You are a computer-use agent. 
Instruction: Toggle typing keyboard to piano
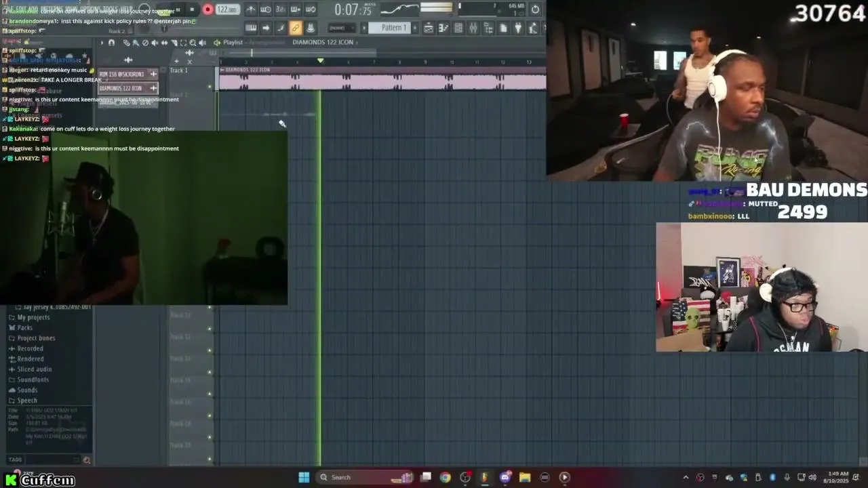tap(251, 28)
